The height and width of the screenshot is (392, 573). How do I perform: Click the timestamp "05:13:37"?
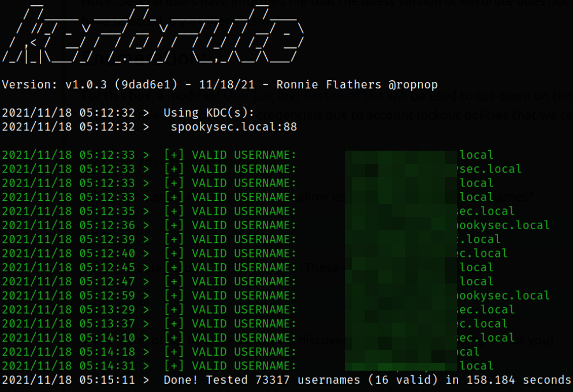coord(107,324)
